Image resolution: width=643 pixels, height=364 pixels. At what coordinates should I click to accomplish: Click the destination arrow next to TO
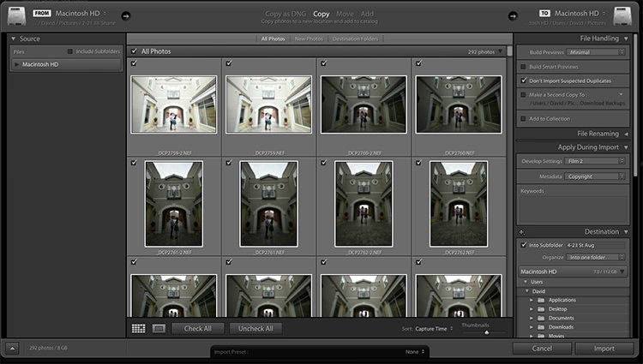tap(513, 16)
